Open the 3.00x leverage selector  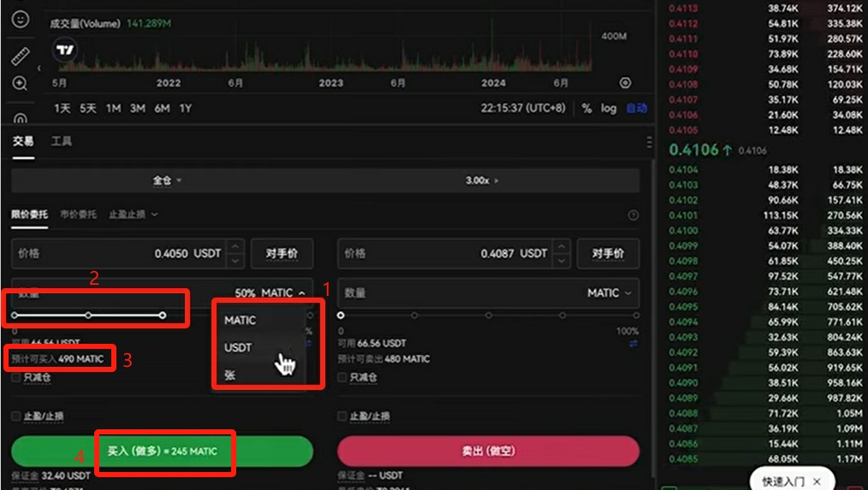pos(482,180)
